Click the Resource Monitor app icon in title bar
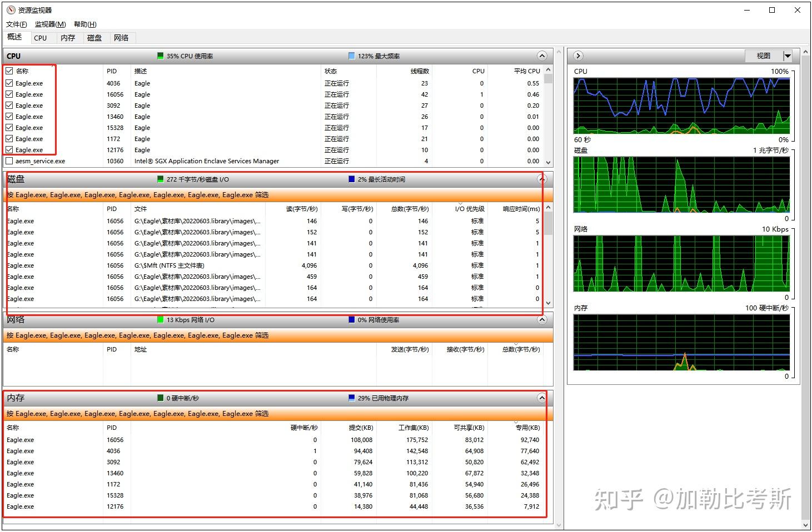This screenshot has width=812, height=532. click(x=11, y=10)
